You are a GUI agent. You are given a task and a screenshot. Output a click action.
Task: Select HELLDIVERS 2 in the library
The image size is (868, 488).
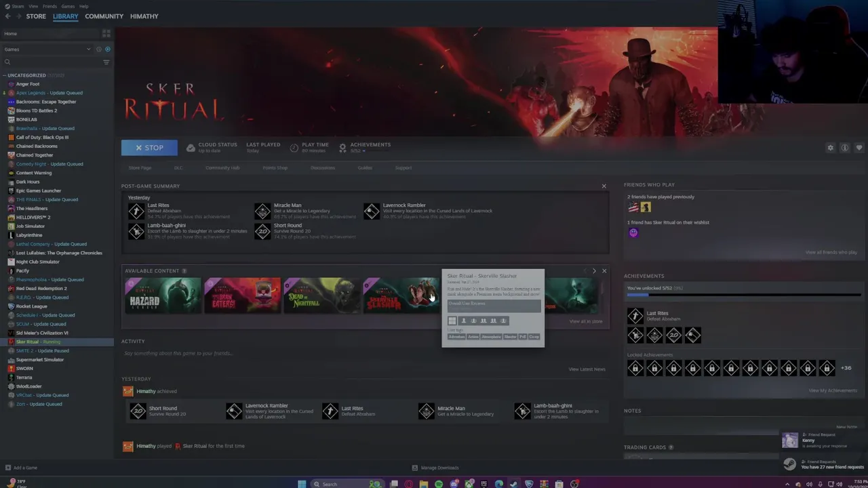click(33, 217)
